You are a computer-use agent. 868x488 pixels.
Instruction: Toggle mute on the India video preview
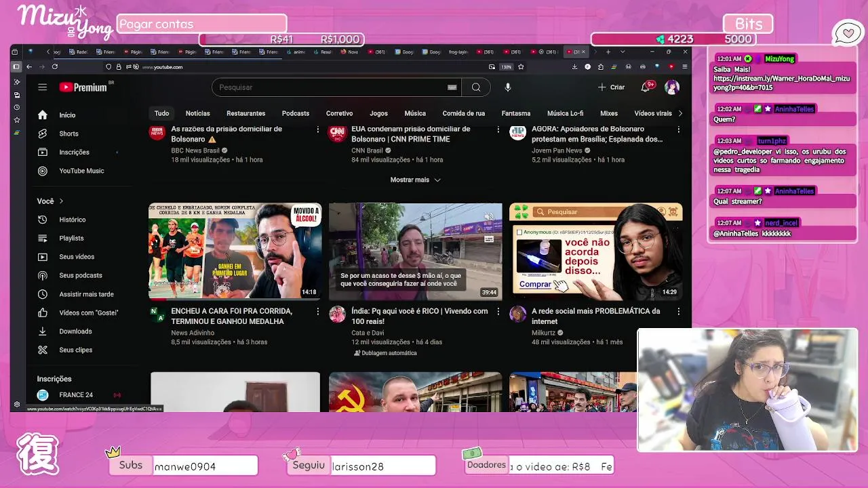(489, 217)
